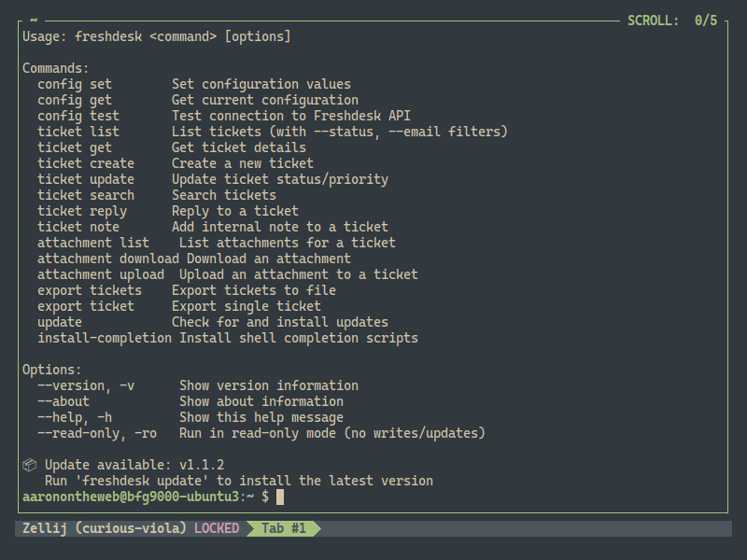Click the 'config test' command
Image resolution: width=747 pixels, height=560 pixels.
(x=78, y=116)
